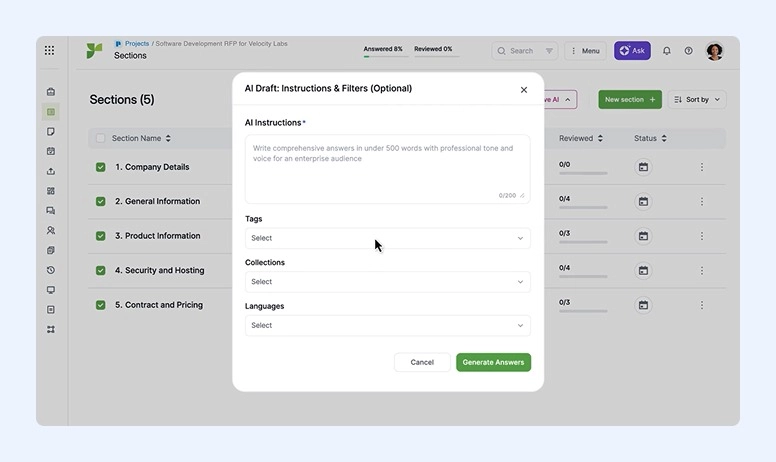
Task: Open calendar status for Product Information row
Action: click(x=643, y=236)
